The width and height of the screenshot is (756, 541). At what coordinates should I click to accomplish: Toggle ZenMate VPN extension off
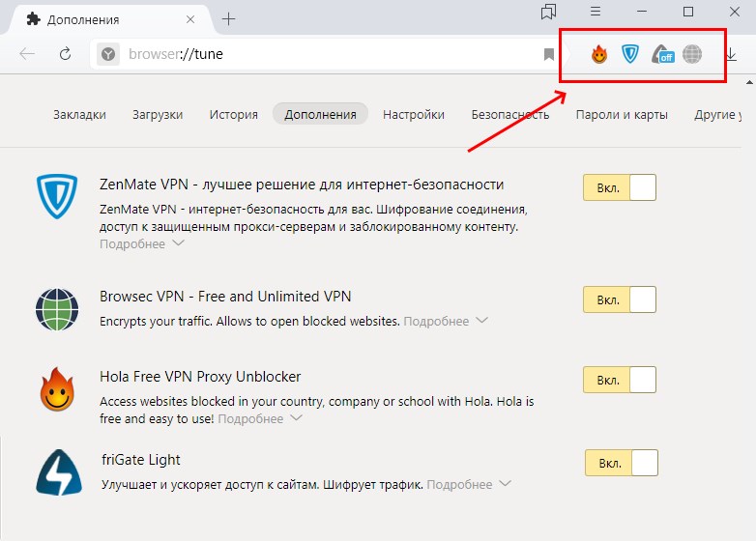pos(620,187)
